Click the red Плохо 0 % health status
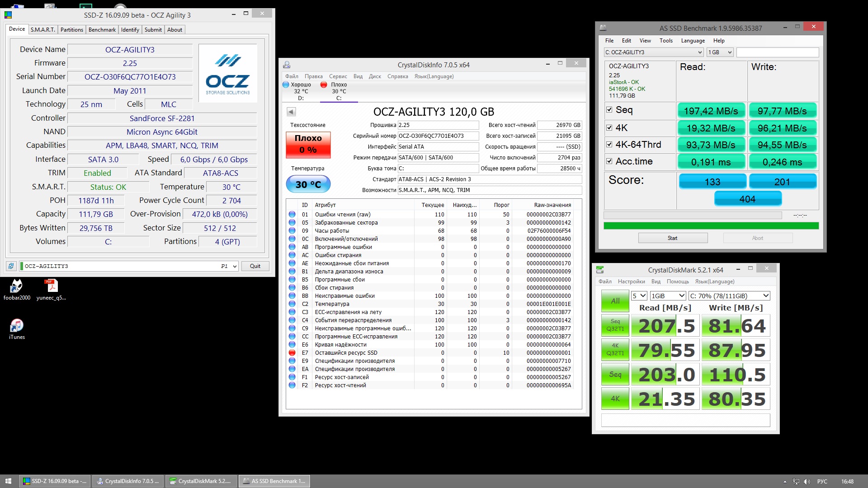The height and width of the screenshot is (488, 868). click(308, 145)
